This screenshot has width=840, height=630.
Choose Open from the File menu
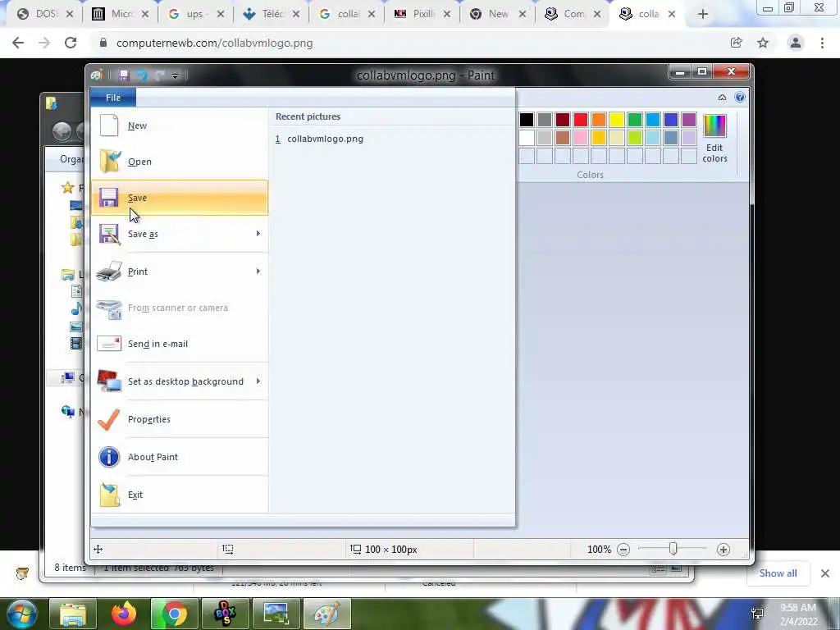[180, 162]
